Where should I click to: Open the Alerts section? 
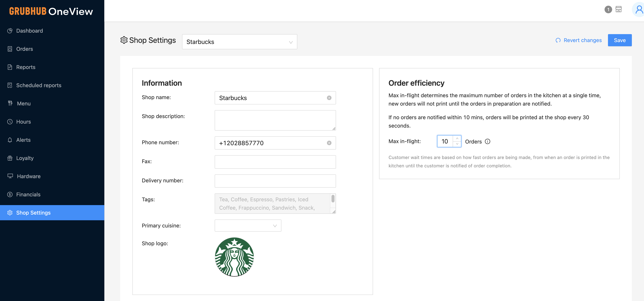tap(52, 140)
